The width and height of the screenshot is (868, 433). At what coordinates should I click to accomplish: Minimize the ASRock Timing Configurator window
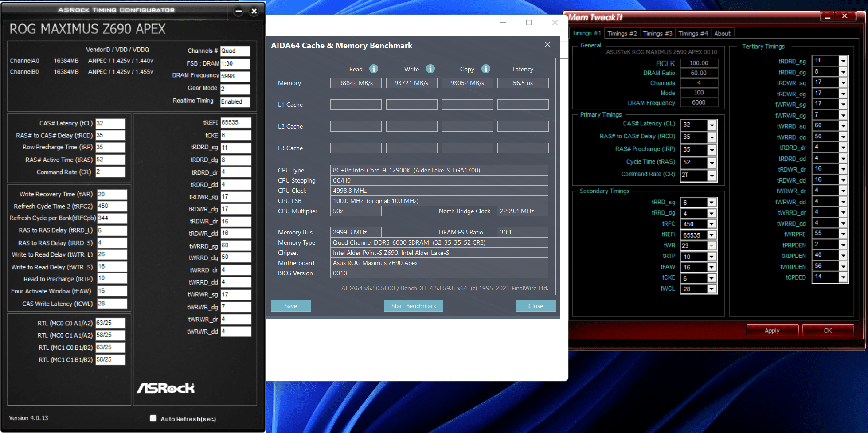pyautogui.click(x=239, y=11)
